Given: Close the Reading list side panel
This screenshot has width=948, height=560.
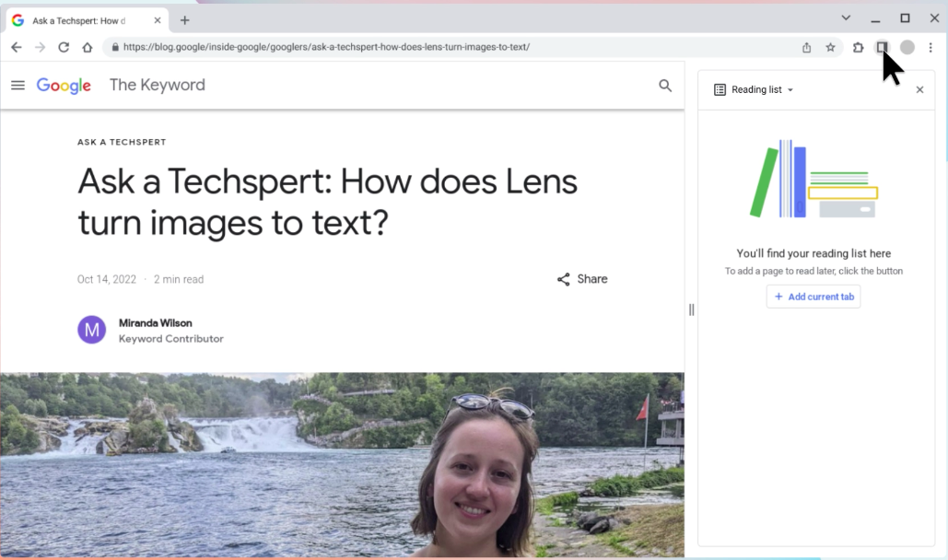Looking at the screenshot, I should coord(919,89).
